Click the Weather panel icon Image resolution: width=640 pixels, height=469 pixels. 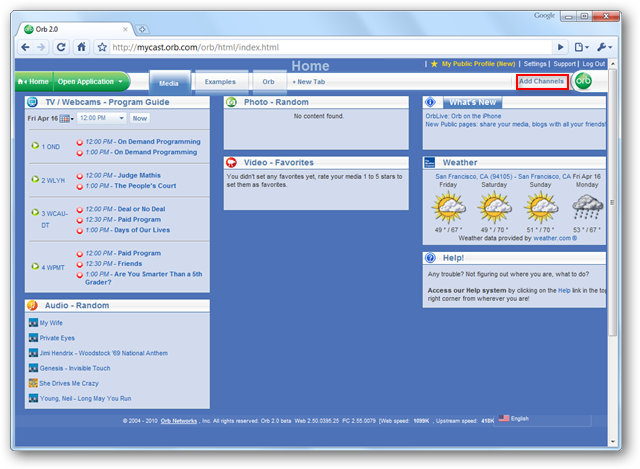click(x=430, y=162)
